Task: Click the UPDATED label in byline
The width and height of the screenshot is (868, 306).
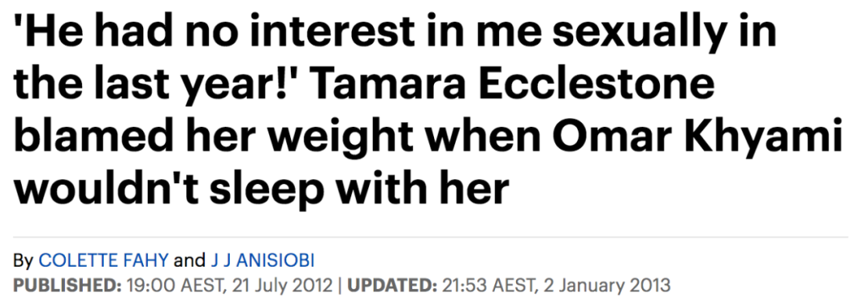Action: point(393,286)
